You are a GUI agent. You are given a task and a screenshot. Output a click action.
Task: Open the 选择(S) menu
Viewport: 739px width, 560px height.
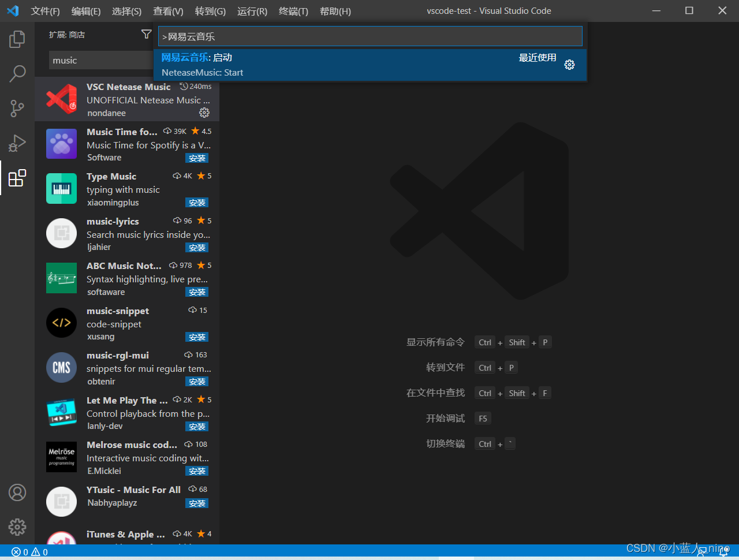126,11
